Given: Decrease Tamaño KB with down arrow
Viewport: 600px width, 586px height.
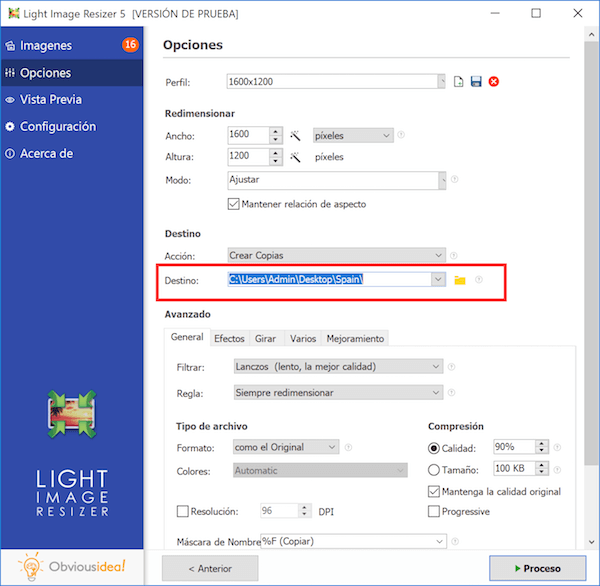Looking at the screenshot, I should (x=541, y=472).
